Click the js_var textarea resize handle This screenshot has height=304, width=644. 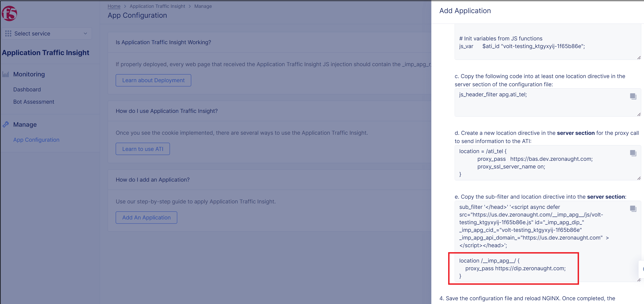tap(639, 58)
